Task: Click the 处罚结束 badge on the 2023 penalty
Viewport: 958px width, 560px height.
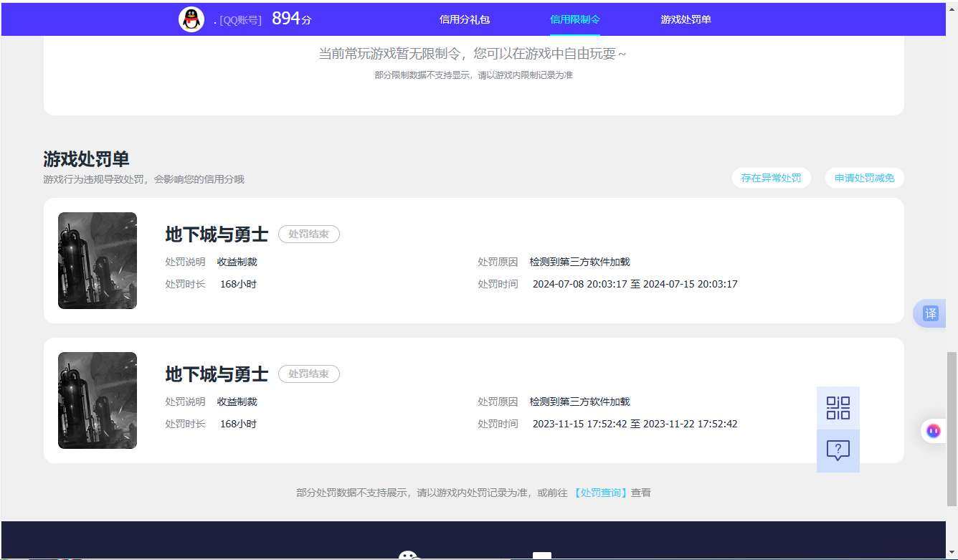Action: [x=309, y=374]
